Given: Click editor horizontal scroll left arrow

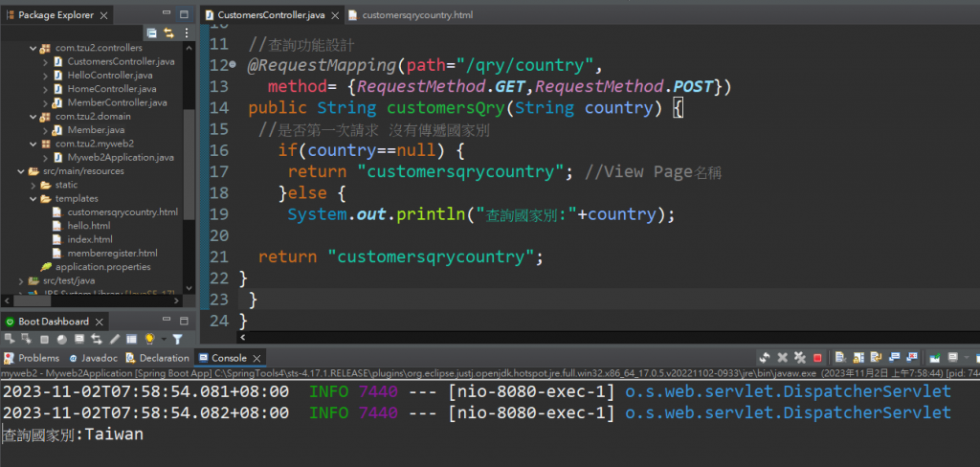Looking at the screenshot, I should click(242, 337).
